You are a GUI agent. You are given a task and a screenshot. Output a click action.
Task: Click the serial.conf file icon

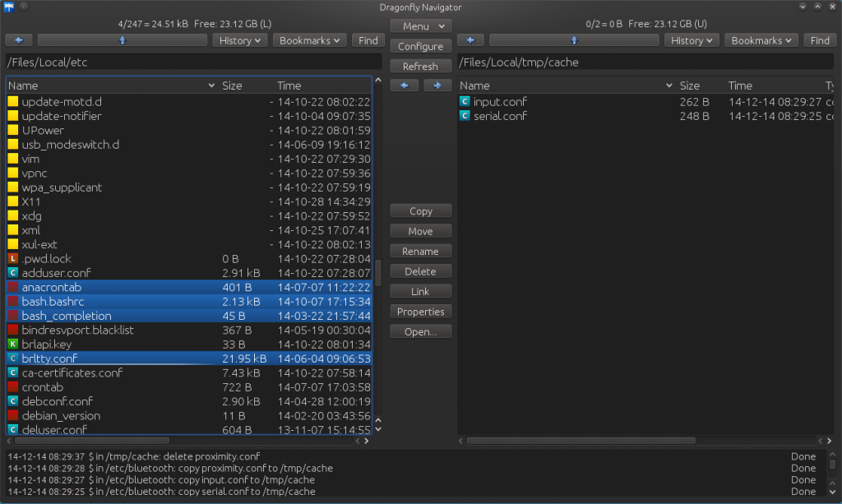coord(465,115)
